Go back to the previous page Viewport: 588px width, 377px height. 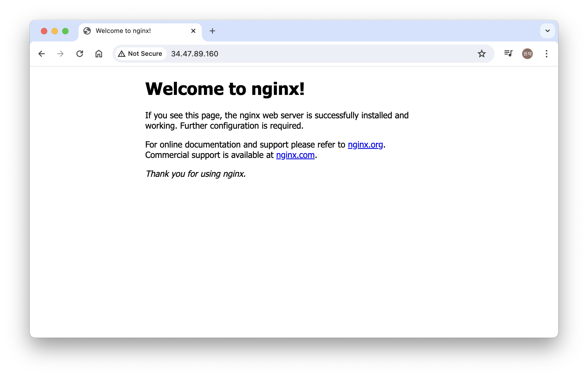pyautogui.click(x=41, y=54)
